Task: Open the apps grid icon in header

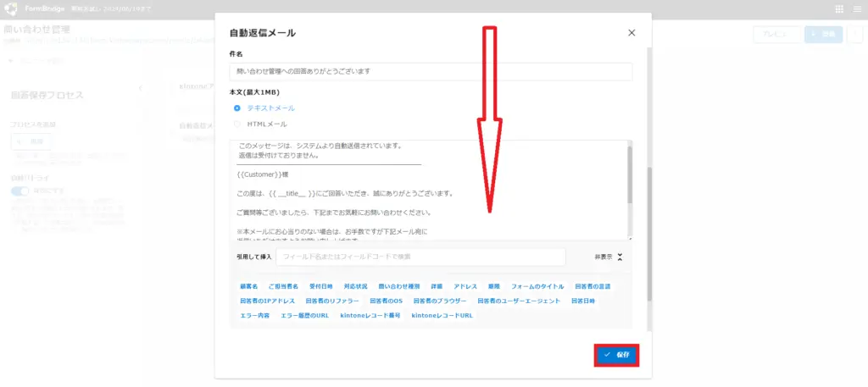Action: coord(839,9)
